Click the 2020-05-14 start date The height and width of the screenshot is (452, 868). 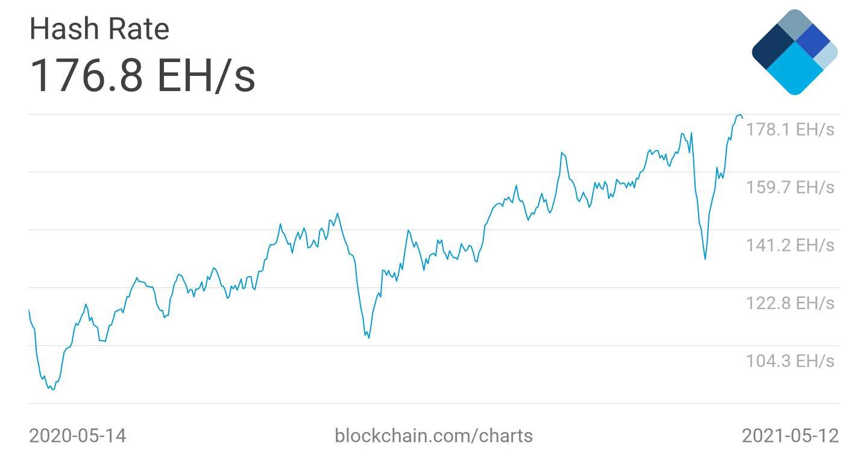(78, 435)
